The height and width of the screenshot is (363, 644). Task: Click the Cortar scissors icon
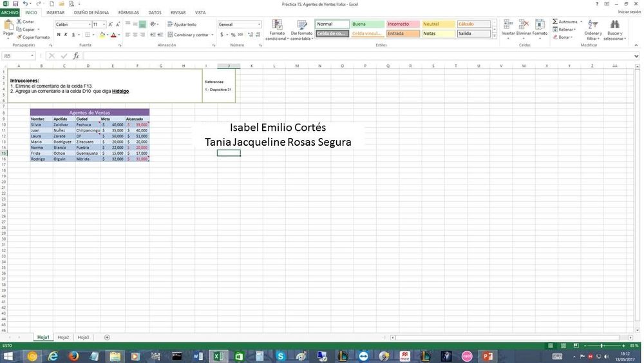(x=19, y=22)
